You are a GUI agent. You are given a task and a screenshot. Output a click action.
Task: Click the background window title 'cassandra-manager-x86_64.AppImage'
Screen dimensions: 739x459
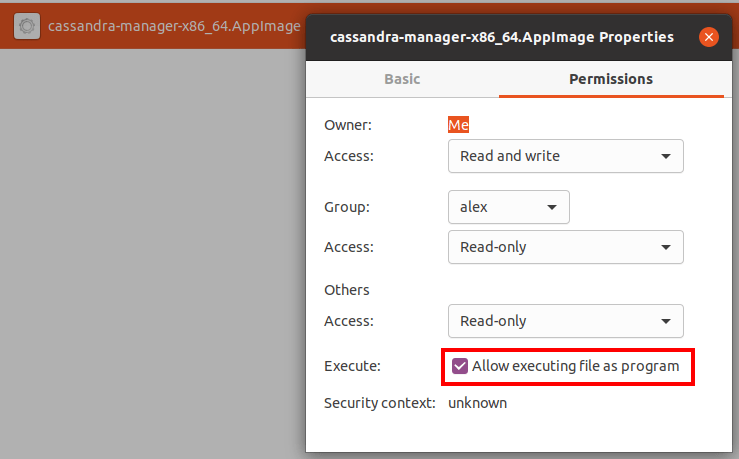(x=174, y=25)
